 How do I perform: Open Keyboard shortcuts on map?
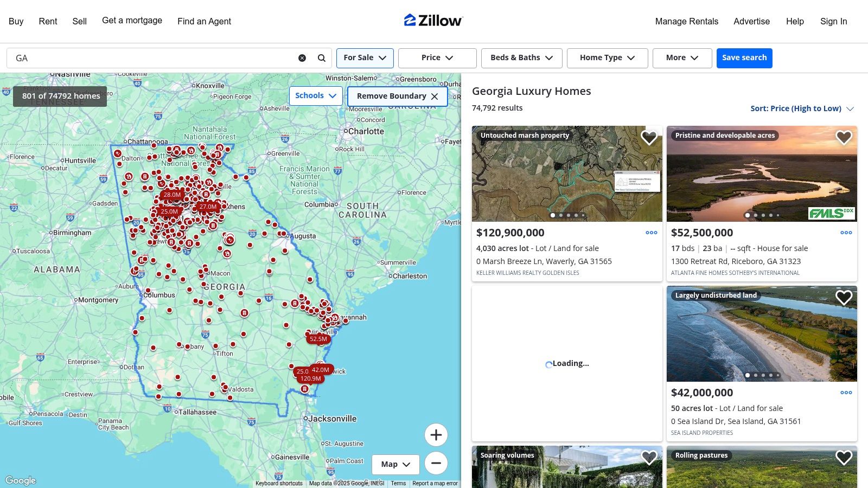(279, 483)
